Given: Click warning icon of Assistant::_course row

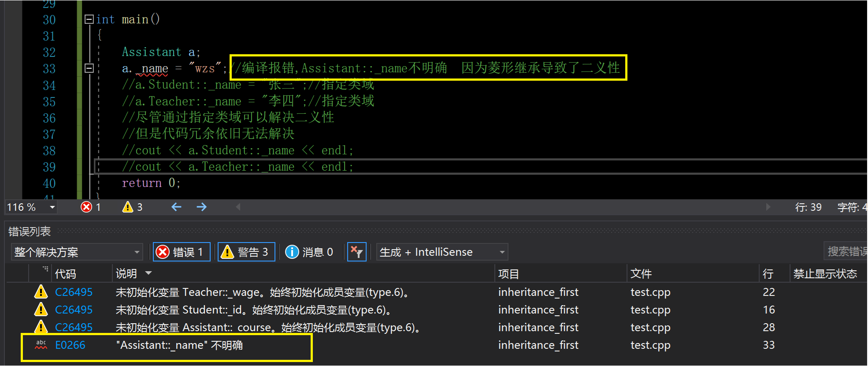Looking at the screenshot, I should point(41,327).
